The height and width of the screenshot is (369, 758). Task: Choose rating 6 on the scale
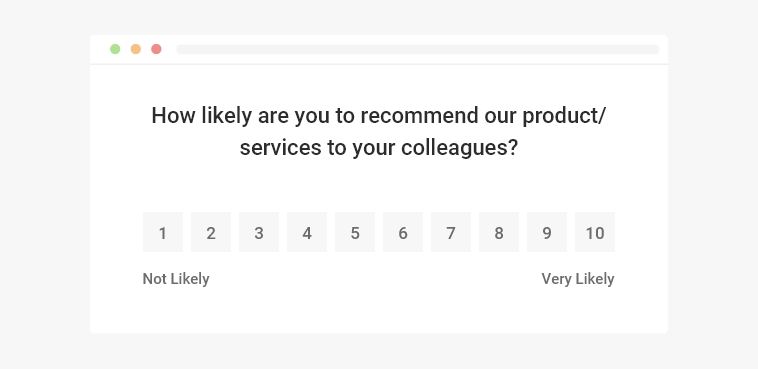(x=403, y=232)
